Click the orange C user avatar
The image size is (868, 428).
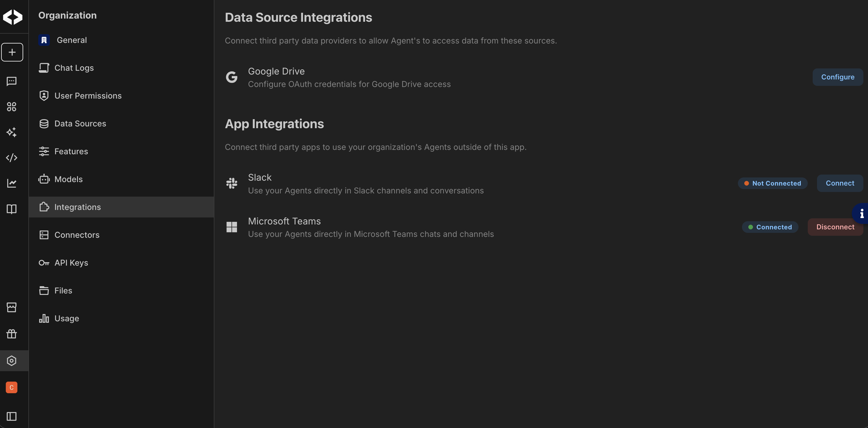tap(12, 387)
